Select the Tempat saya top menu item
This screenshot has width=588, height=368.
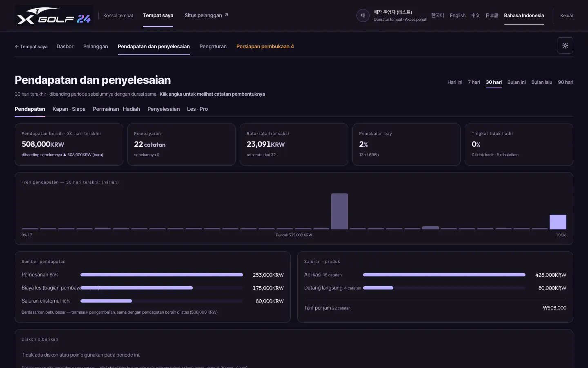[158, 16]
